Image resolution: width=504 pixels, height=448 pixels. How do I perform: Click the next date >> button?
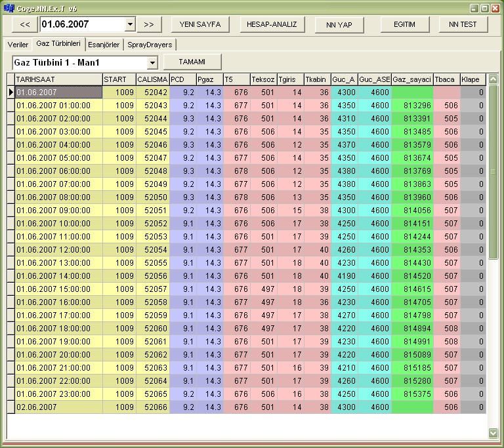click(149, 24)
